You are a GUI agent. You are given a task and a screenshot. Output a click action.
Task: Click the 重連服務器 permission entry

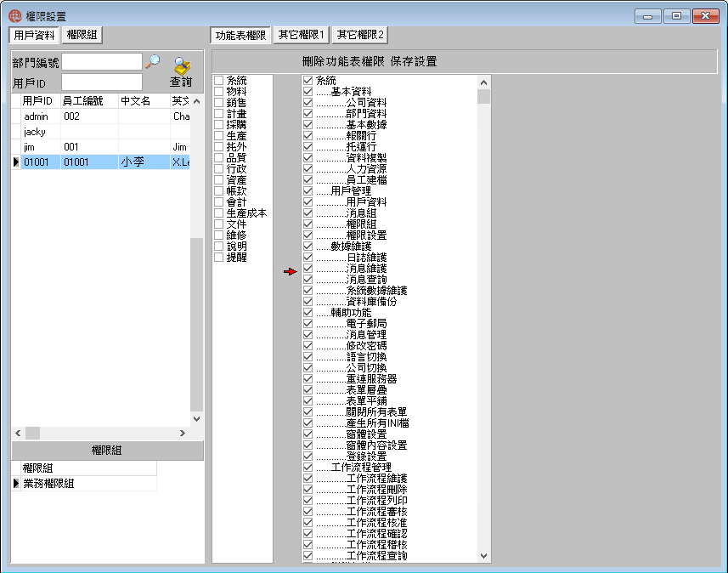(371, 379)
